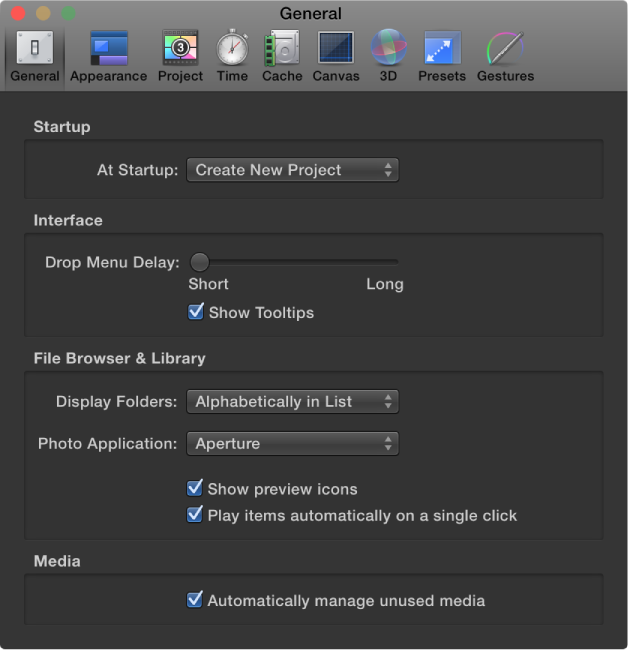The width and height of the screenshot is (628, 650).
Task: Open the Canvas preferences pane
Action: pos(336,56)
